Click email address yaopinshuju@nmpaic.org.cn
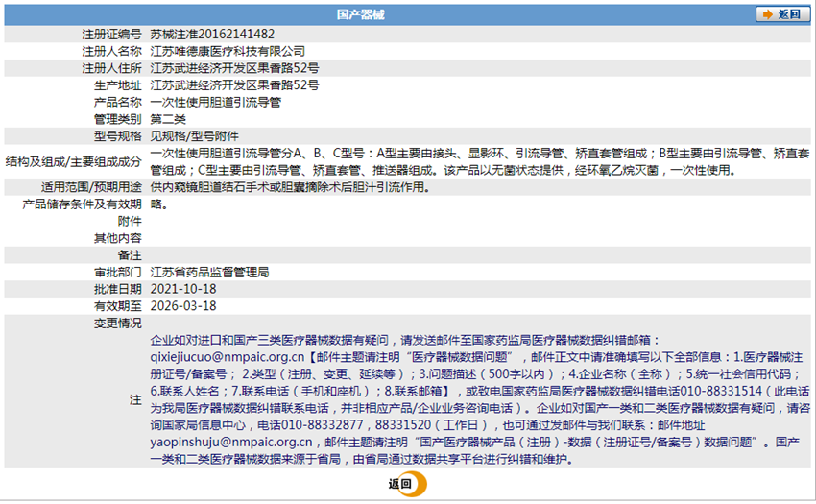 pyautogui.click(x=231, y=442)
